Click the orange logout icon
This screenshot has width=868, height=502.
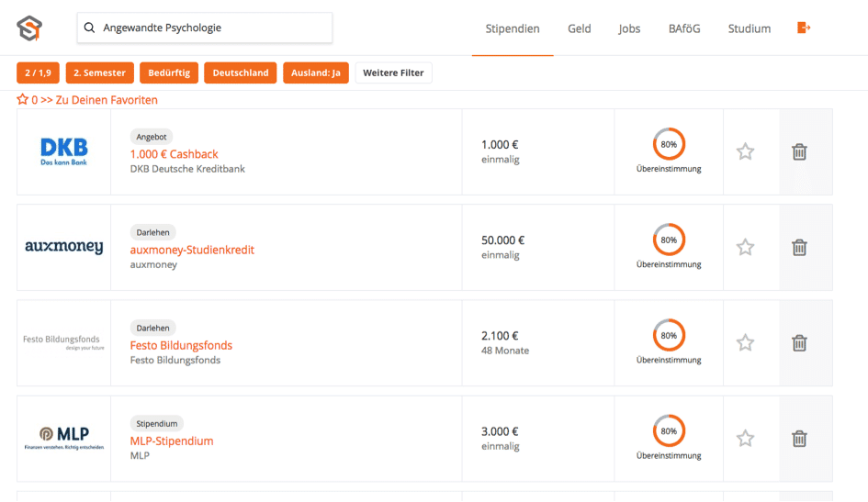[804, 28]
